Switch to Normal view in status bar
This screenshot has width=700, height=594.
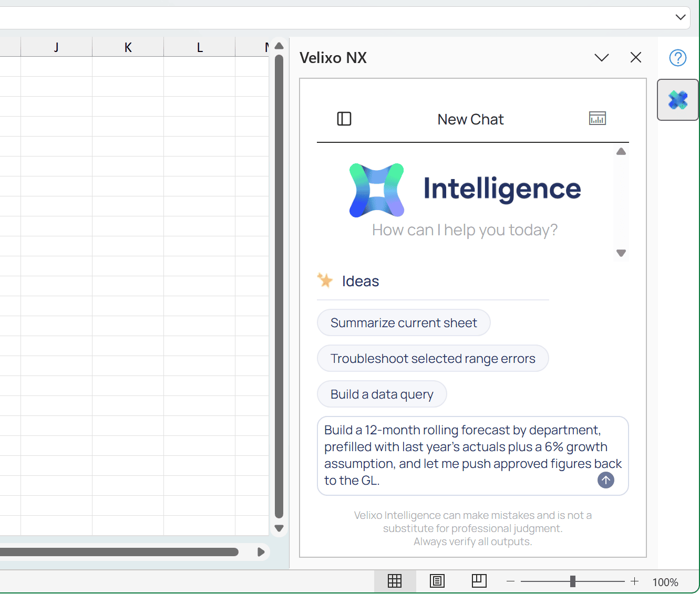click(395, 581)
